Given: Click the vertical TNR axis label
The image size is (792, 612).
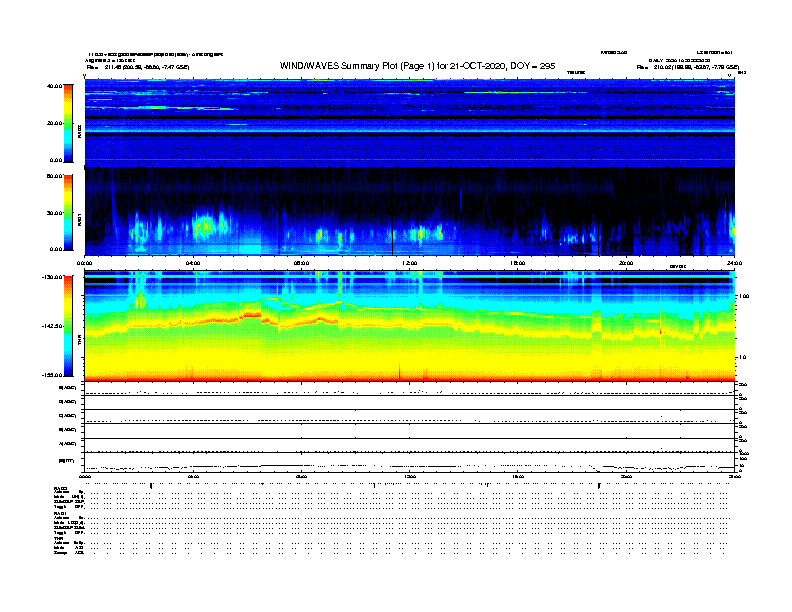Looking at the screenshot, I should 79,340.
